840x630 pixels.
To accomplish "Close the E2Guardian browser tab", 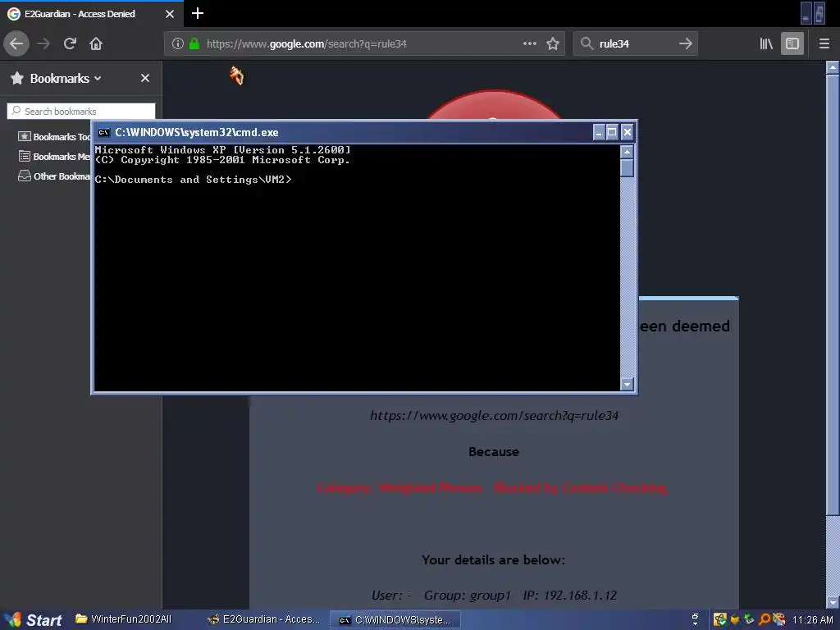I will tap(170, 14).
